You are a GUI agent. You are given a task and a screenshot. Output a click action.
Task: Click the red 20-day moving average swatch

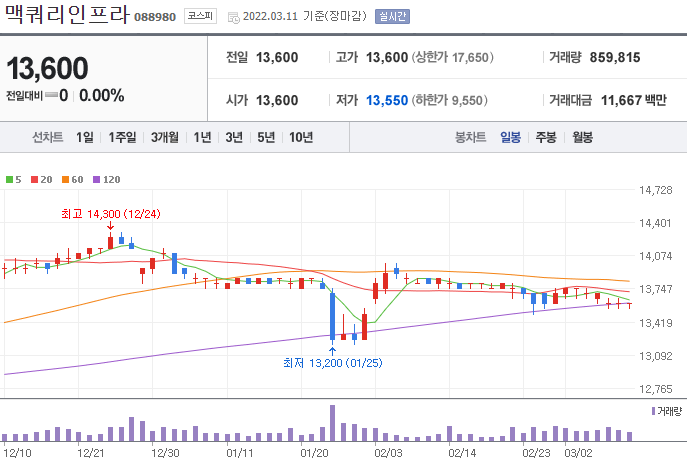[x=35, y=179]
